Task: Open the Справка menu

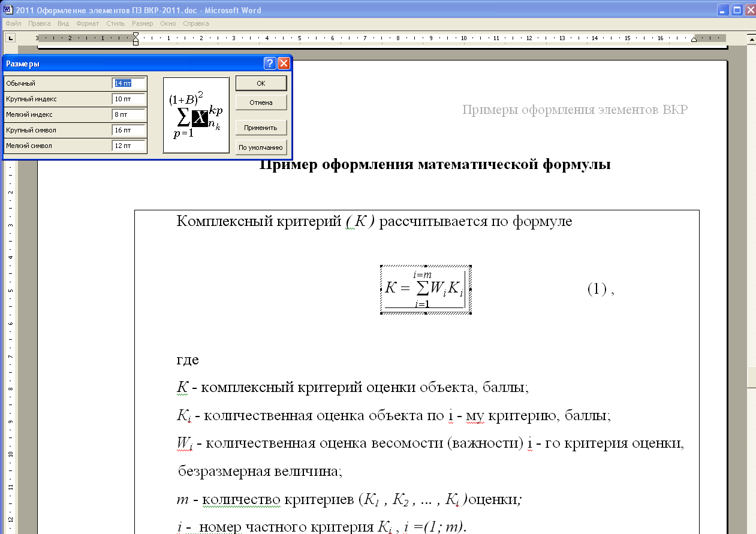Action: point(196,23)
